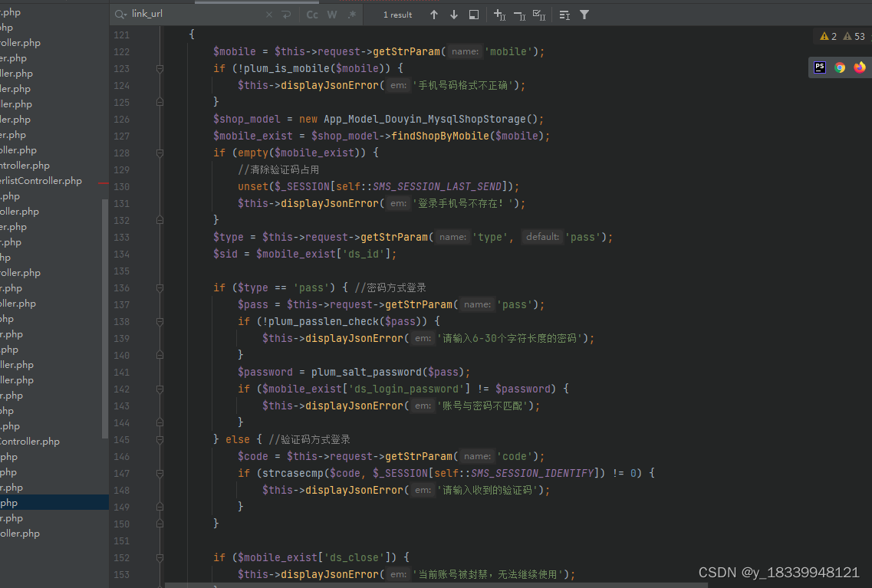Click the editor horizontal scrollbar
This screenshot has width=872, height=588.
[x=436, y=585]
